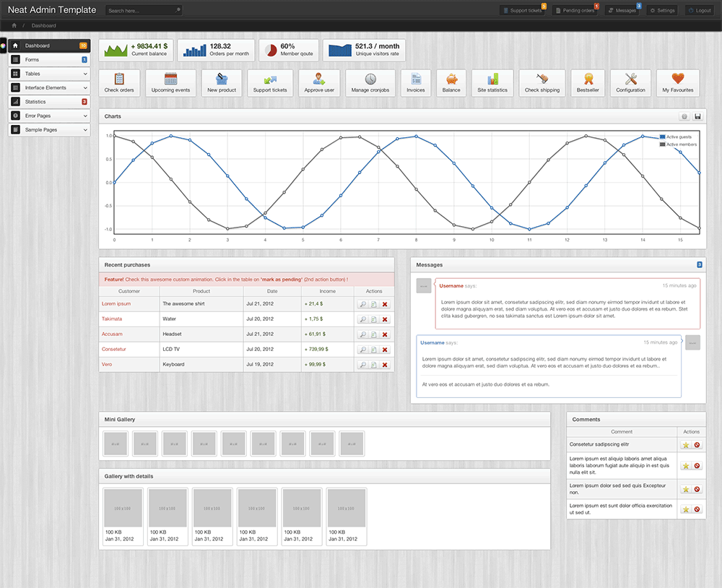Click the Search here input field
722x588 pixels.
click(x=141, y=11)
